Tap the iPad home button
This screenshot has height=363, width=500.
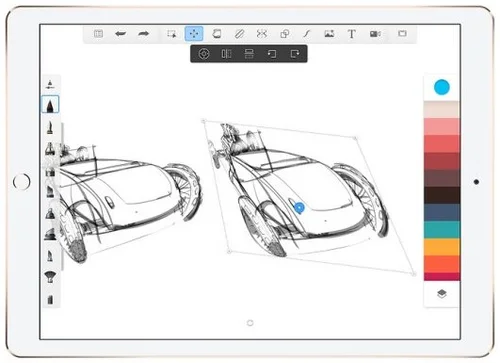click(22, 182)
